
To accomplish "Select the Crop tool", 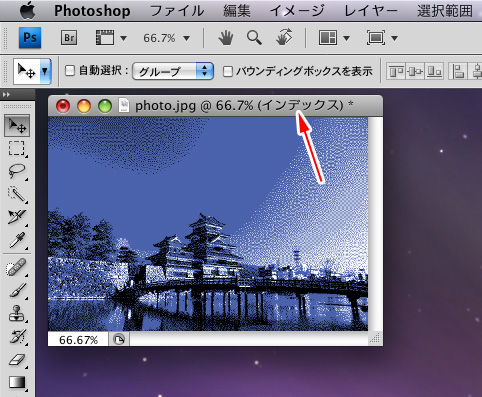I will [x=17, y=217].
